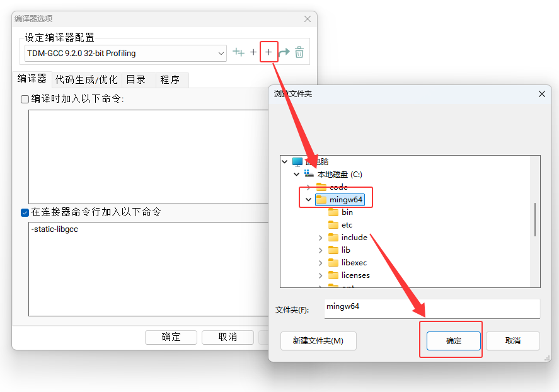This screenshot has height=392, width=559.
Task: Click the 新建文件夹(M) button
Action: click(318, 341)
